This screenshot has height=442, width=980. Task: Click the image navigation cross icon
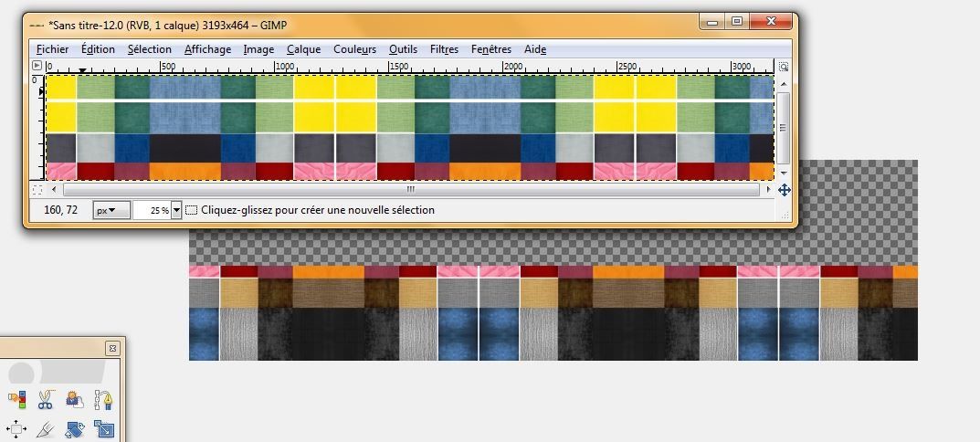coord(784,189)
